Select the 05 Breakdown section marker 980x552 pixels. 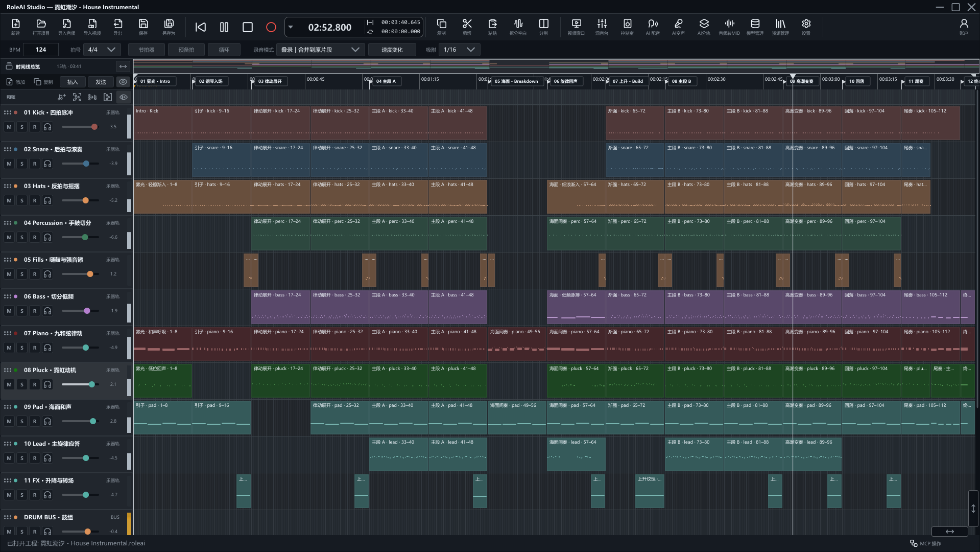pyautogui.click(x=516, y=81)
